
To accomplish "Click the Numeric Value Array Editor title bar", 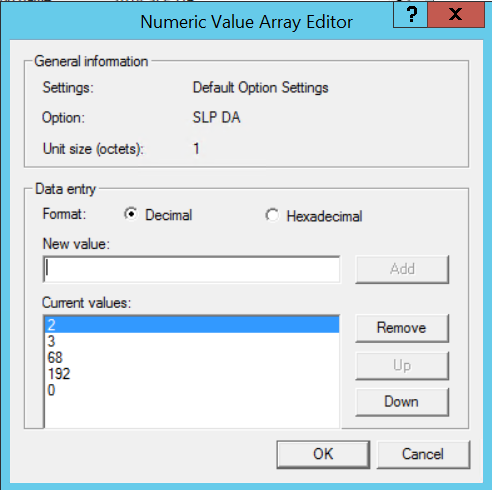I will point(246,22).
